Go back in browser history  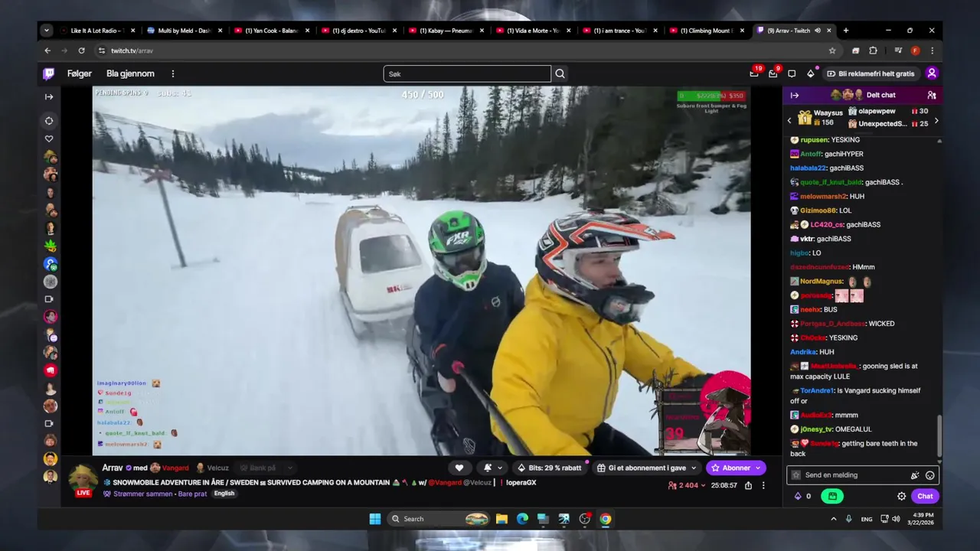coord(47,51)
